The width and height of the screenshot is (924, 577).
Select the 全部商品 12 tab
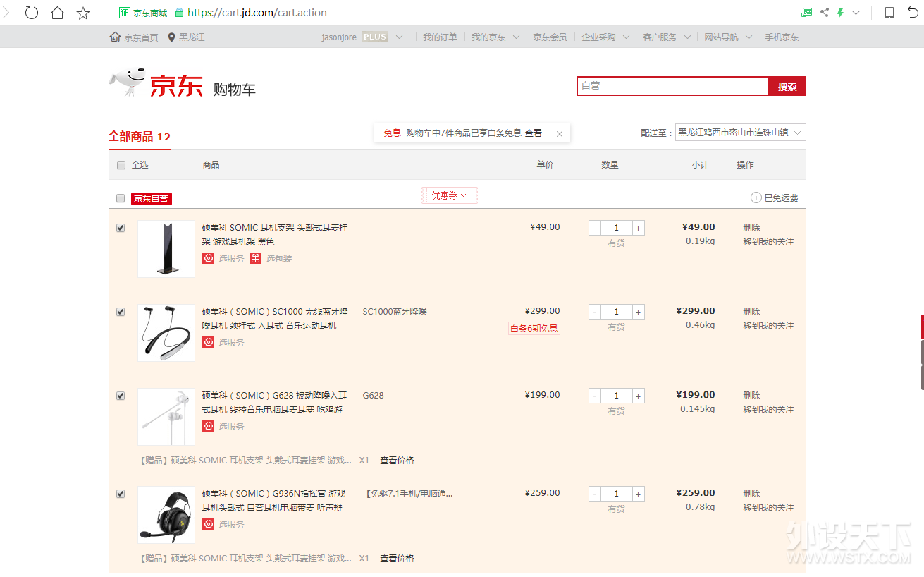coord(140,137)
